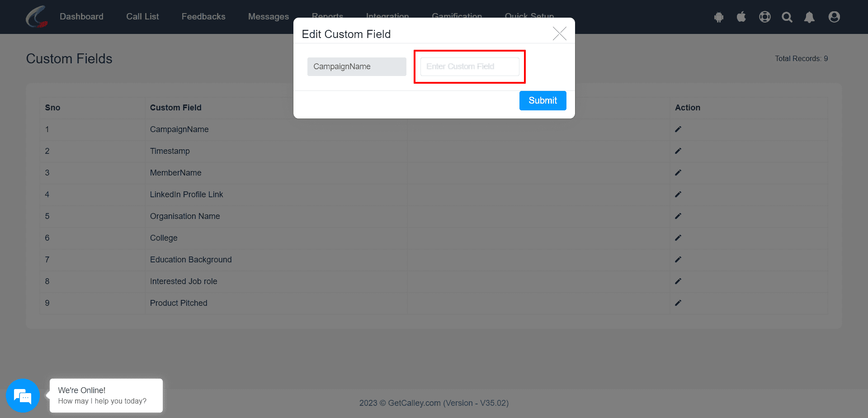Edit the Interested Job role pencil icon
The width and height of the screenshot is (868, 418).
tap(678, 281)
